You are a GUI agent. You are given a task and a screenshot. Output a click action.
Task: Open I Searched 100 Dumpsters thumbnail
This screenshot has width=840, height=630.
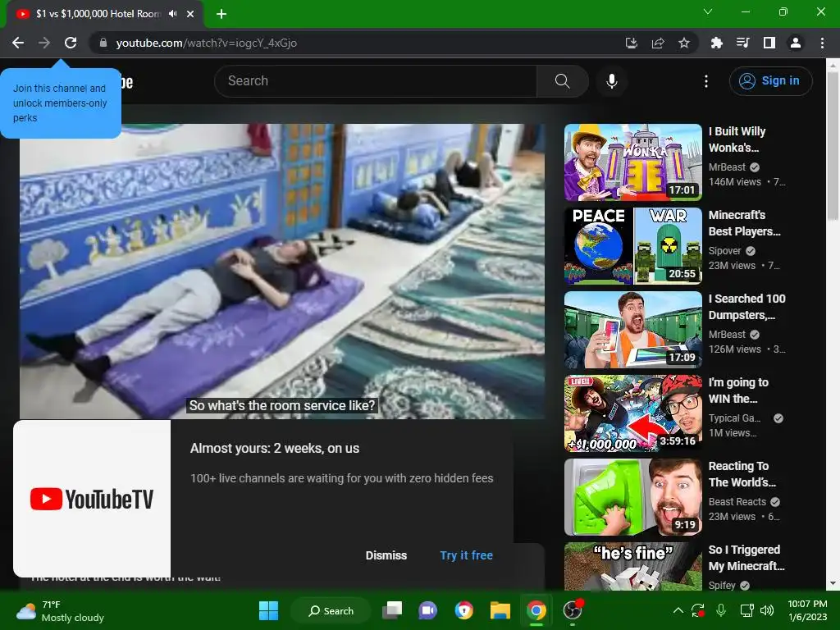633,330
